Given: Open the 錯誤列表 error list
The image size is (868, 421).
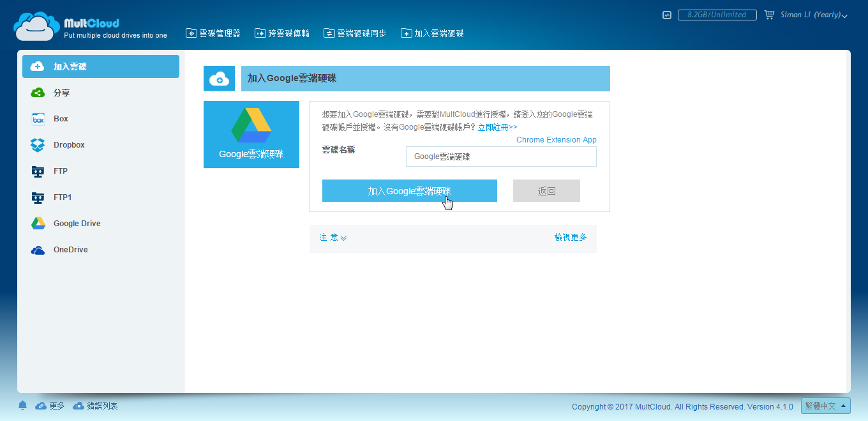Looking at the screenshot, I should coord(96,406).
